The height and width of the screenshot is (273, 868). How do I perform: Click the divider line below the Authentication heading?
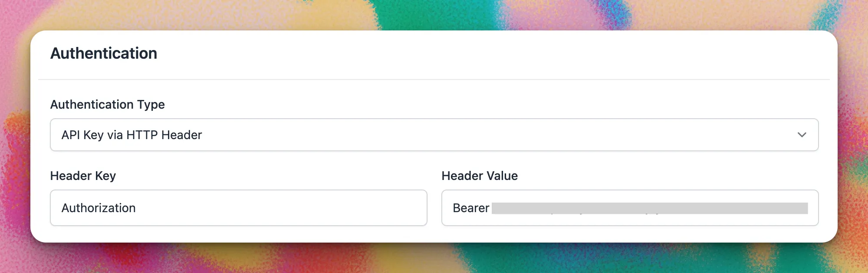(434, 80)
